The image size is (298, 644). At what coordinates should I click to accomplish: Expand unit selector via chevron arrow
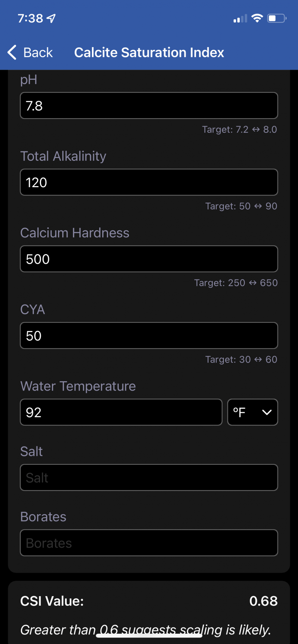(267, 412)
